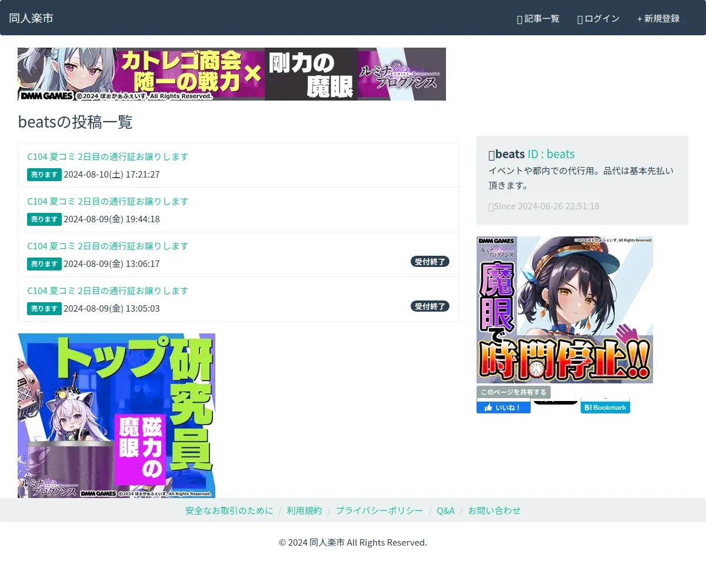Open the Q&A footer link
706x588 pixels.
(445, 510)
